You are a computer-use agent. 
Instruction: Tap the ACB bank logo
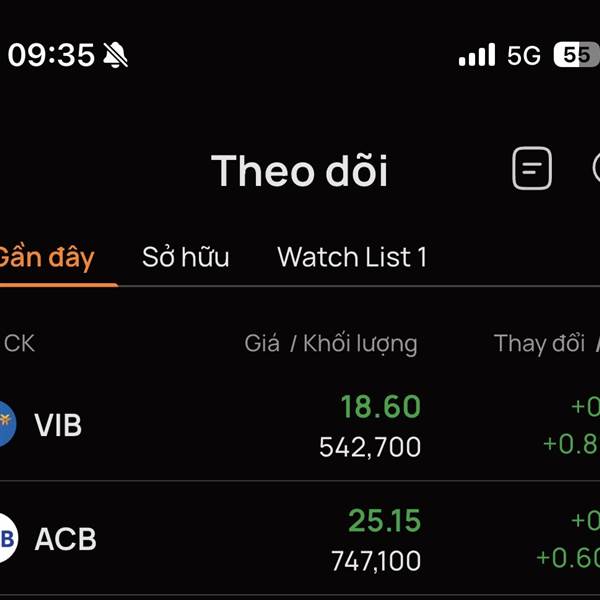pyautogui.click(x=6, y=538)
